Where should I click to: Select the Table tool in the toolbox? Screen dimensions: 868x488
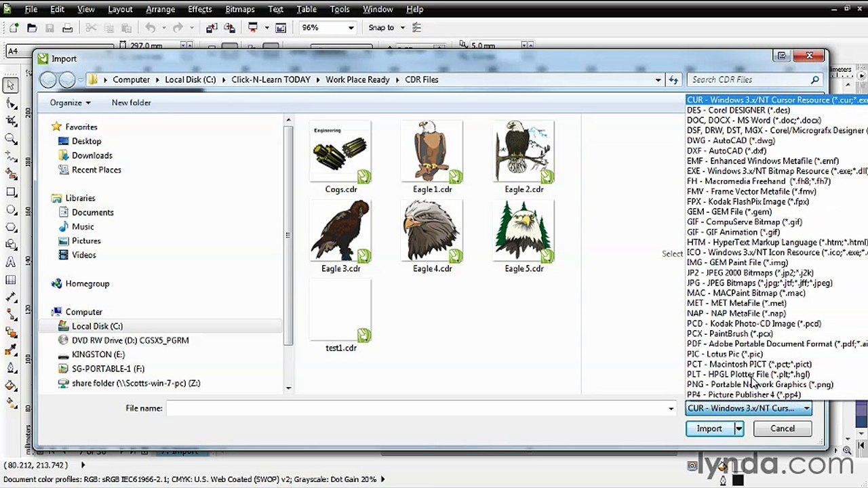(x=10, y=280)
